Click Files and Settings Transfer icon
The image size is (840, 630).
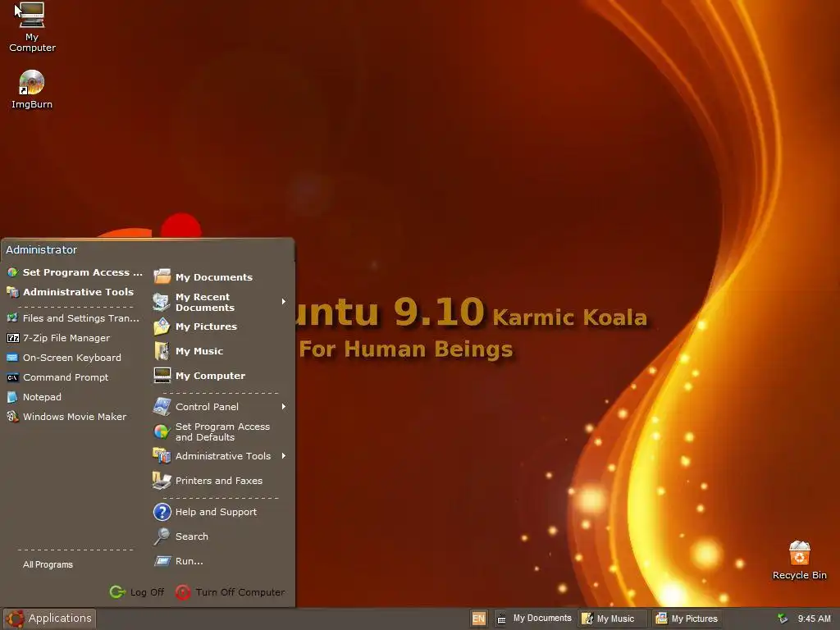[12, 318]
